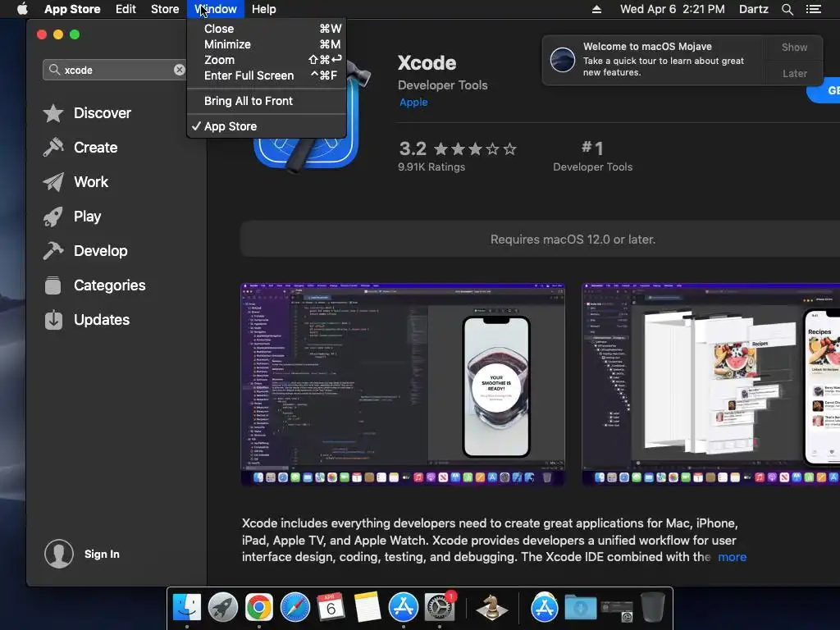This screenshot has height=630, width=840.
Task: Open Notification Center from menu bar
Action: click(x=813, y=9)
